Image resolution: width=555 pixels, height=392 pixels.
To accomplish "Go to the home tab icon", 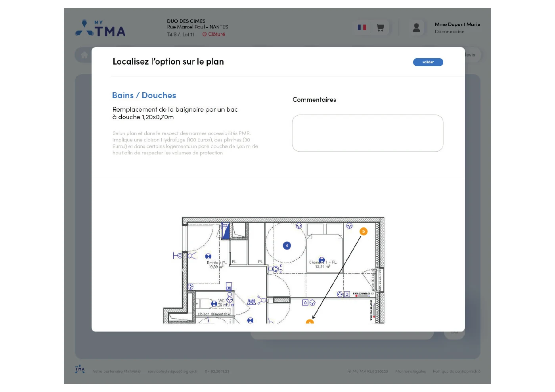I will 84,55.
